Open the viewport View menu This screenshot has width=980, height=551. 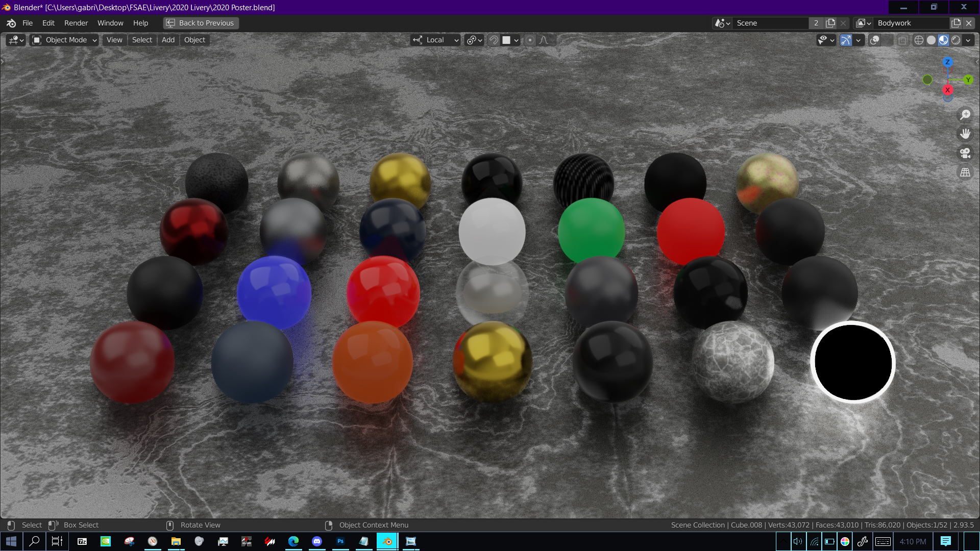coord(114,40)
